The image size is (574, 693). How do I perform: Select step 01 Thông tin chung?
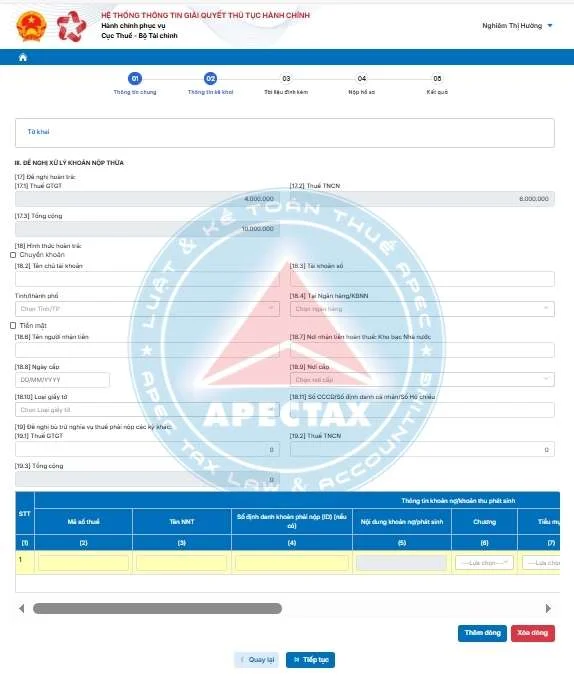point(135,84)
